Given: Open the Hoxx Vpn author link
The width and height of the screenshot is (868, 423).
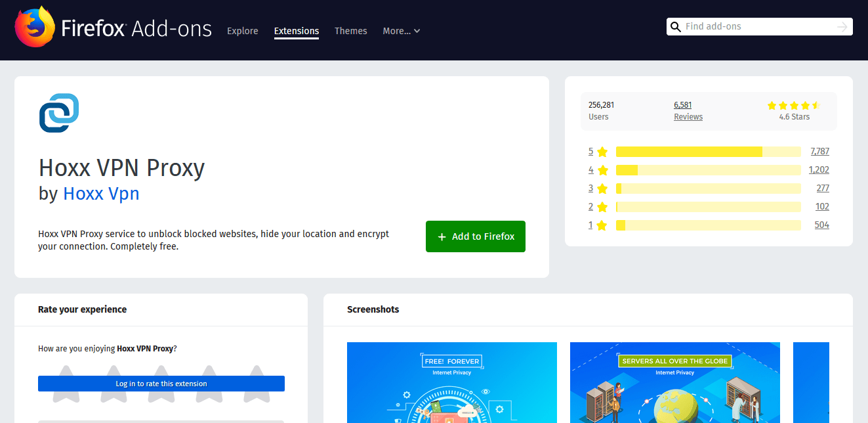Looking at the screenshot, I should pos(101,194).
